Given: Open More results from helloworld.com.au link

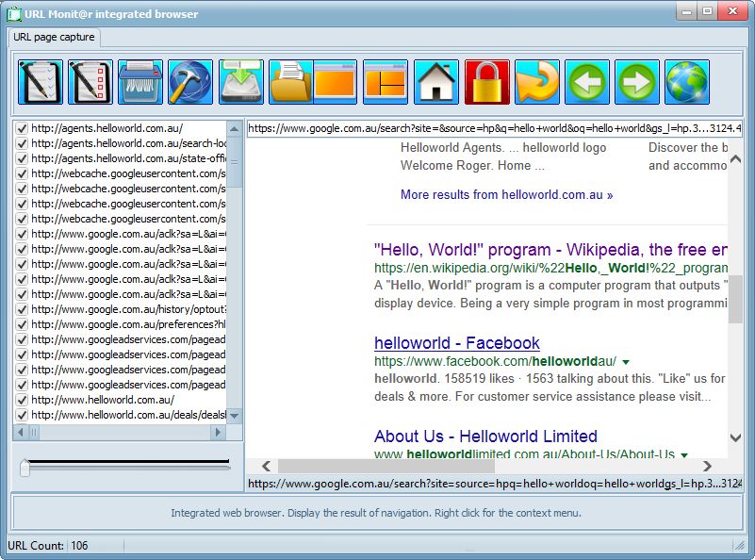Looking at the screenshot, I should click(x=506, y=194).
